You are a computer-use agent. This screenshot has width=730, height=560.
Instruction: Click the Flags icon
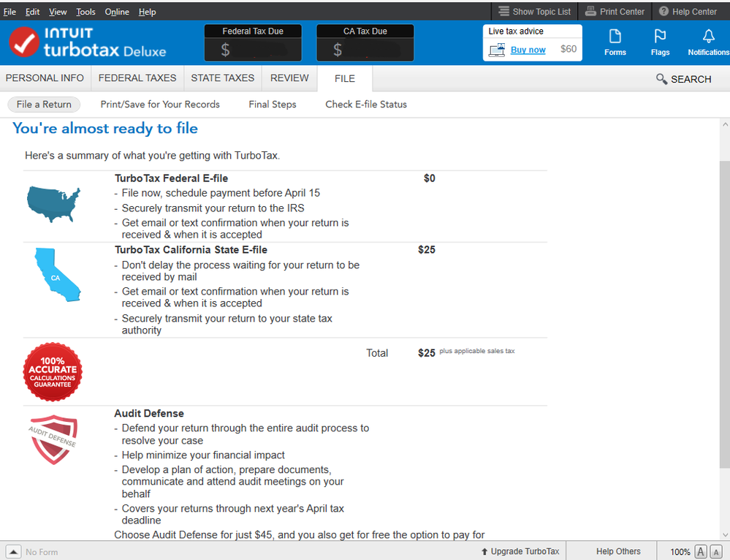tap(660, 42)
